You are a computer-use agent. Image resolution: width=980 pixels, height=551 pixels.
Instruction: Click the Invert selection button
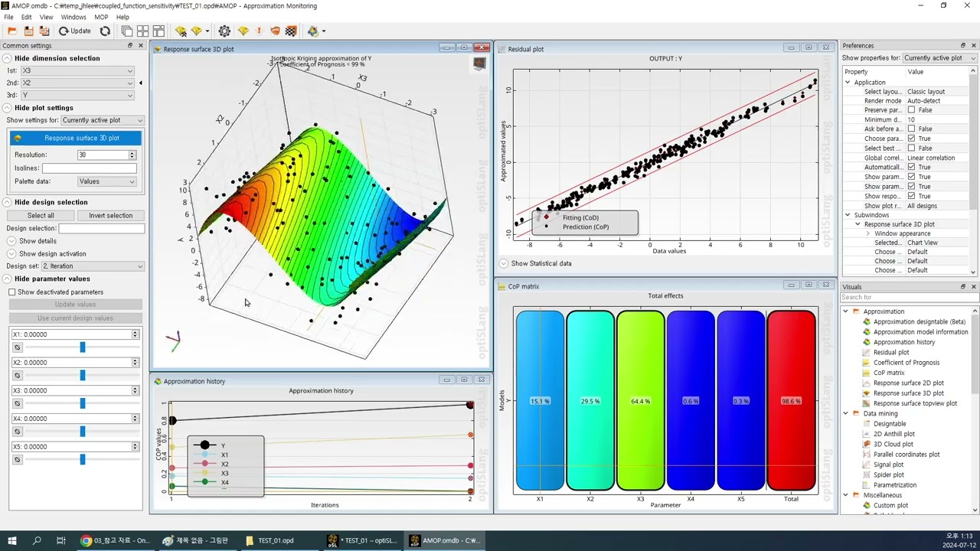click(110, 216)
